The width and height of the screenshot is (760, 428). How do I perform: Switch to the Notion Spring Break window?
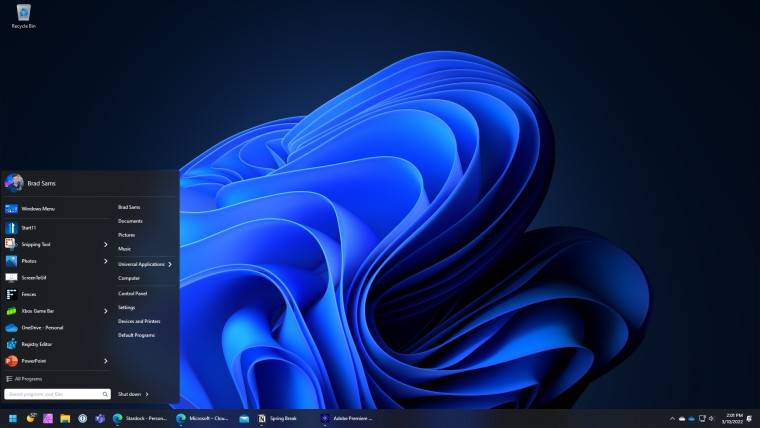coord(278,418)
